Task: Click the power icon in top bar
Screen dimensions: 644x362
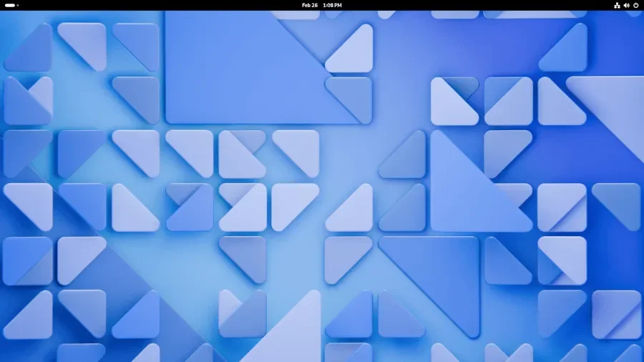Action: coord(636,5)
